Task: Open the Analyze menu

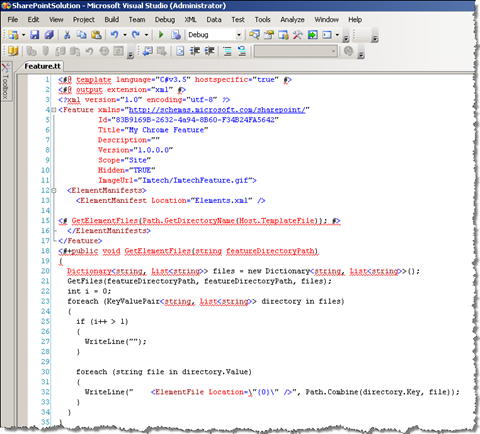Action: tap(292, 20)
